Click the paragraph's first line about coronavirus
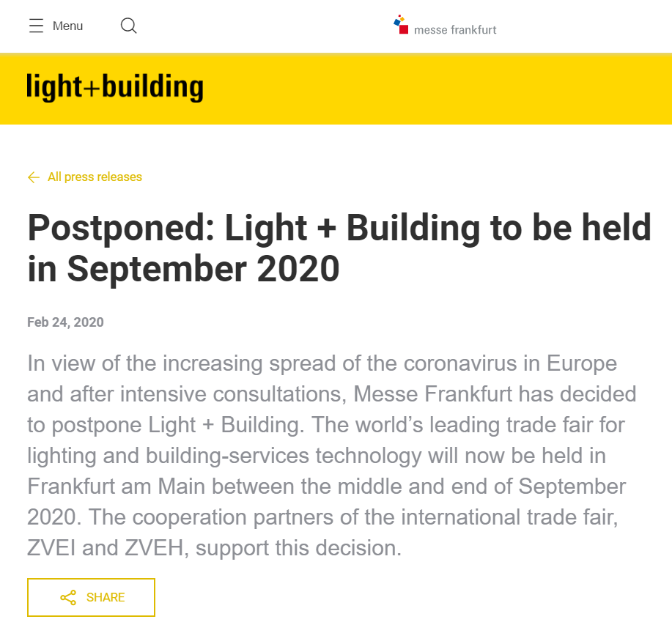Viewport: 672px width, 633px height. point(322,363)
